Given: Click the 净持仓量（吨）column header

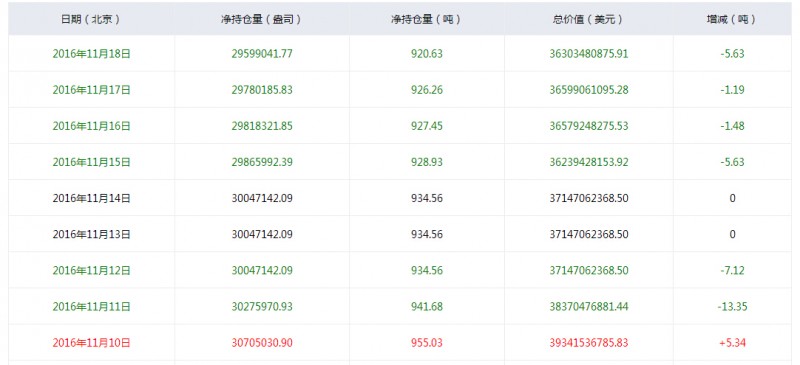Looking at the screenshot, I should [x=427, y=19].
